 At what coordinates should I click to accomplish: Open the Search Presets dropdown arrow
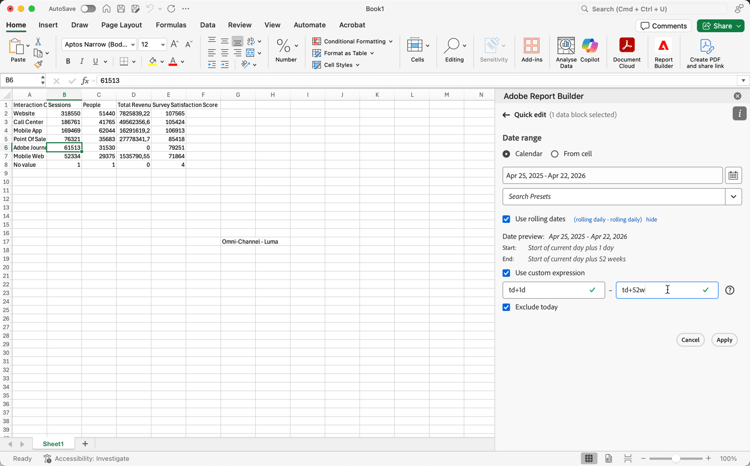(733, 197)
